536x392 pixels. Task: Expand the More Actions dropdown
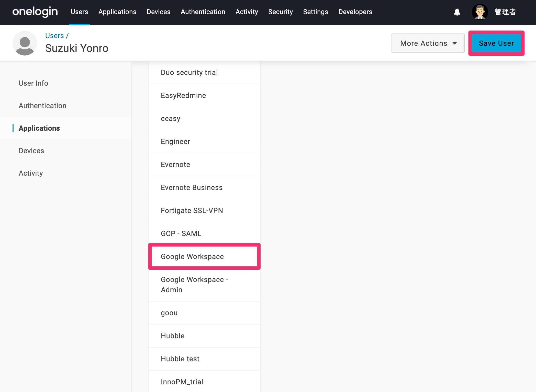pyautogui.click(x=428, y=43)
